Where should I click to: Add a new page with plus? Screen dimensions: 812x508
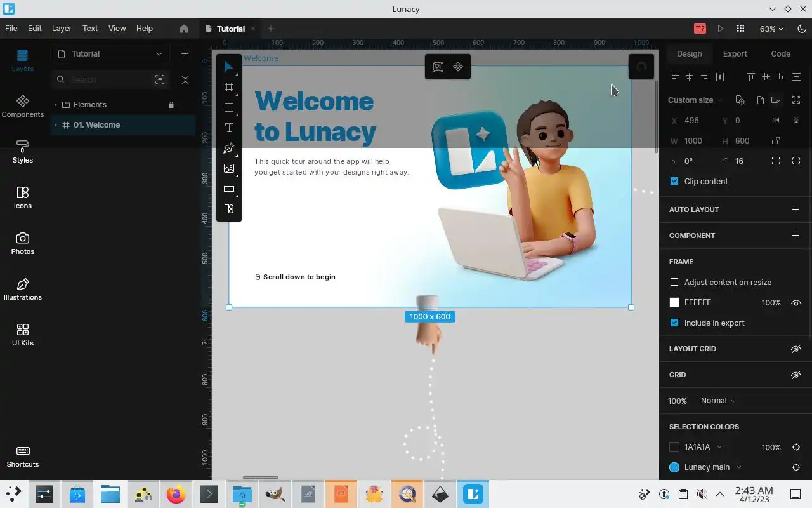(x=185, y=54)
